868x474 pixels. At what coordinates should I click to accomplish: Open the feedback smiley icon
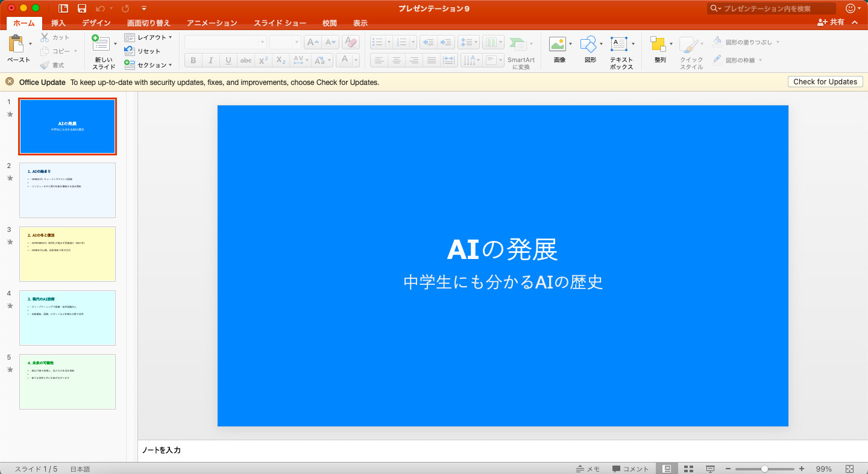851,8
